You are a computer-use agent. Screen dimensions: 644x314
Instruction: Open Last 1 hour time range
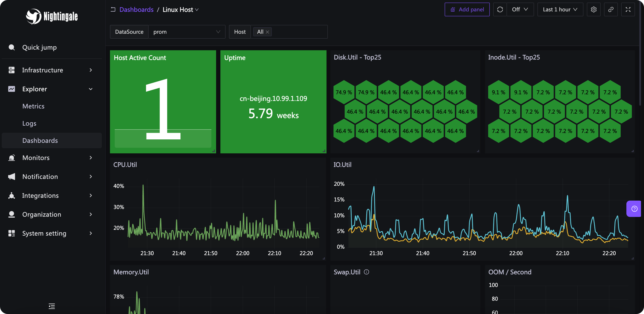(x=560, y=9)
